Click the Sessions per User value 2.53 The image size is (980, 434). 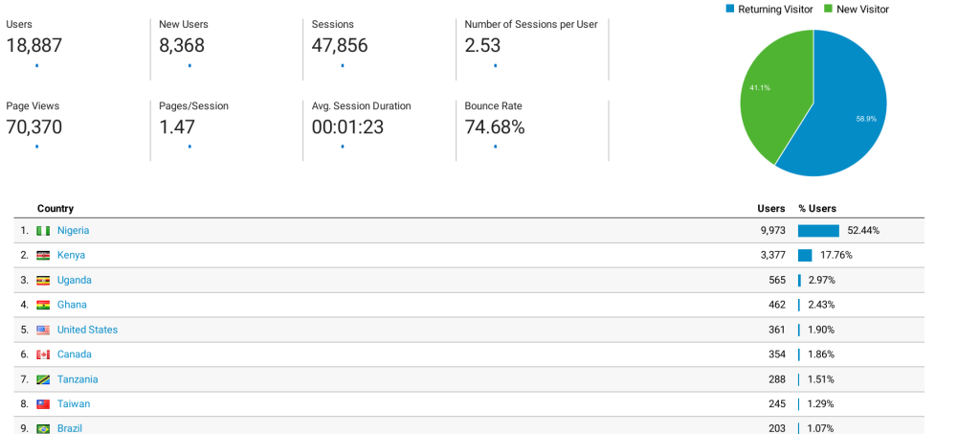click(482, 46)
